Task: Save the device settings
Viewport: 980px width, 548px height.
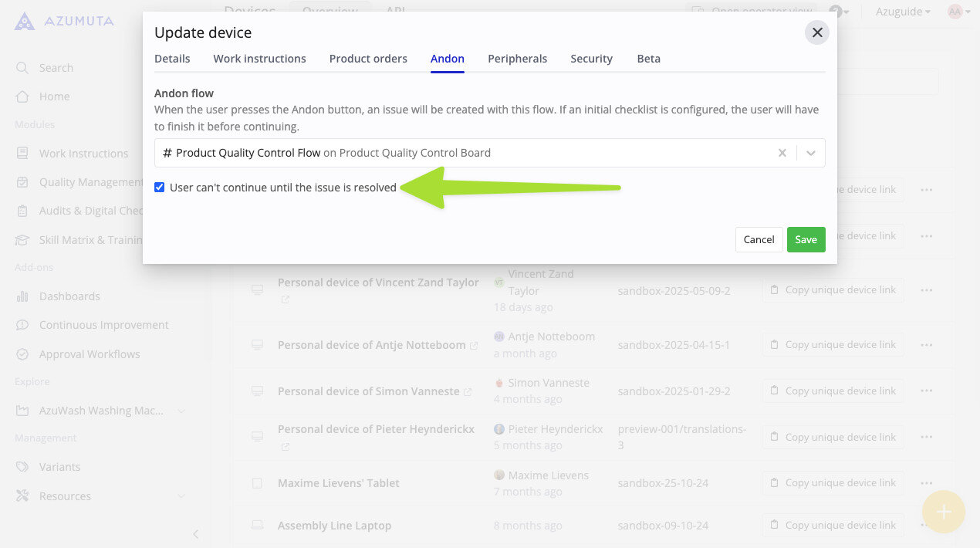Action: coord(806,239)
